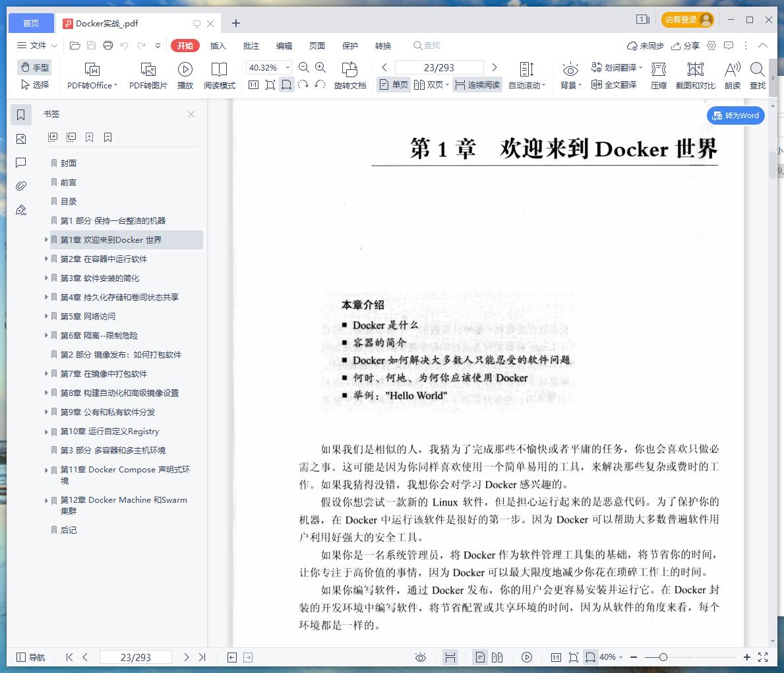Expand 第2章 在容器中运行软件 bookmark
This screenshot has height=673, width=784.
tap(46, 259)
